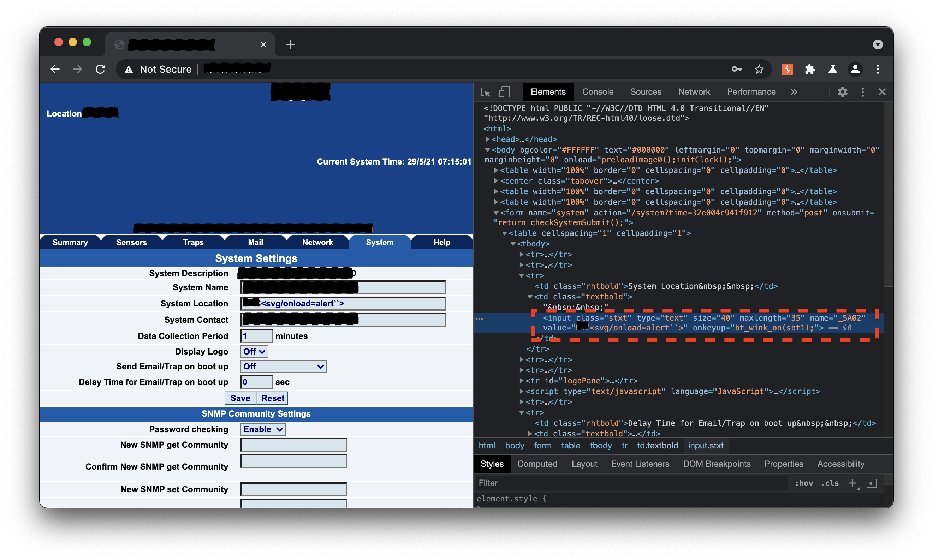Open the Network page tab
The image size is (933, 560).
point(317,242)
